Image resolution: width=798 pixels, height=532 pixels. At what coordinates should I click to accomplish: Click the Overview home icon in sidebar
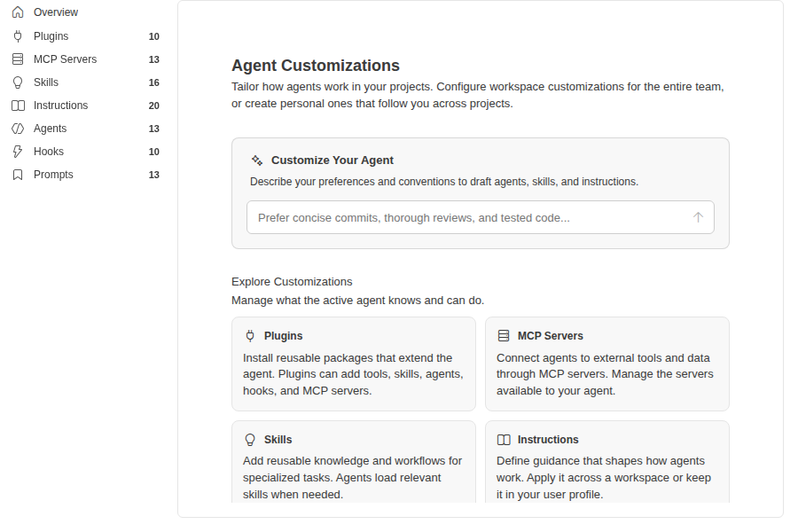point(18,12)
